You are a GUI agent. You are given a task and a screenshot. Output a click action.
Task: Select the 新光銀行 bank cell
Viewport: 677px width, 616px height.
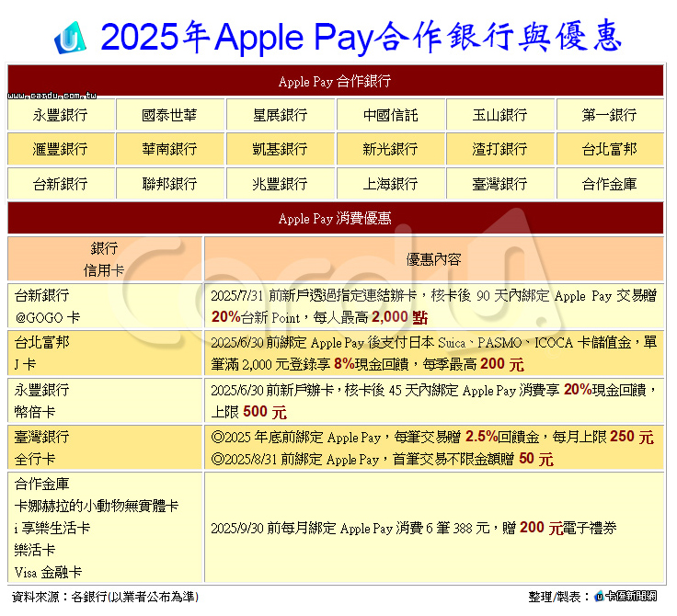coord(391,149)
